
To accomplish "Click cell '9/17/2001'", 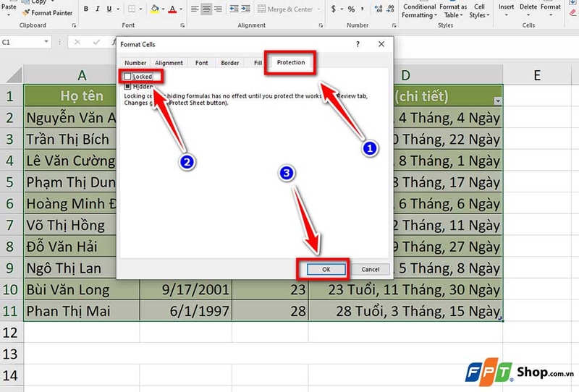I will (186, 289).
